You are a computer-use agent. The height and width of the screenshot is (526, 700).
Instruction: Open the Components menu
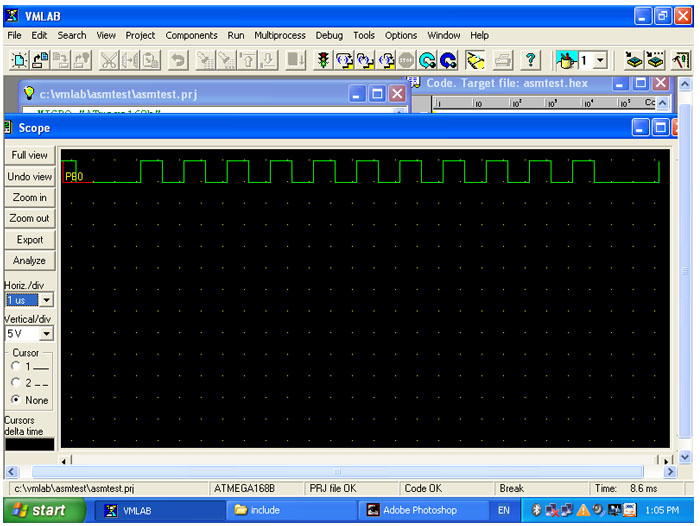coord(191,35)
